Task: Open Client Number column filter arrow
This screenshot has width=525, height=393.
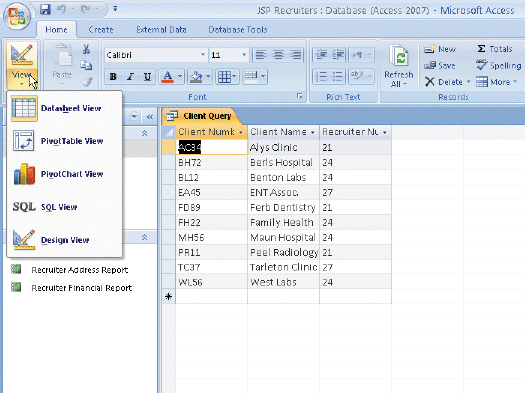Action: point(240,133)
